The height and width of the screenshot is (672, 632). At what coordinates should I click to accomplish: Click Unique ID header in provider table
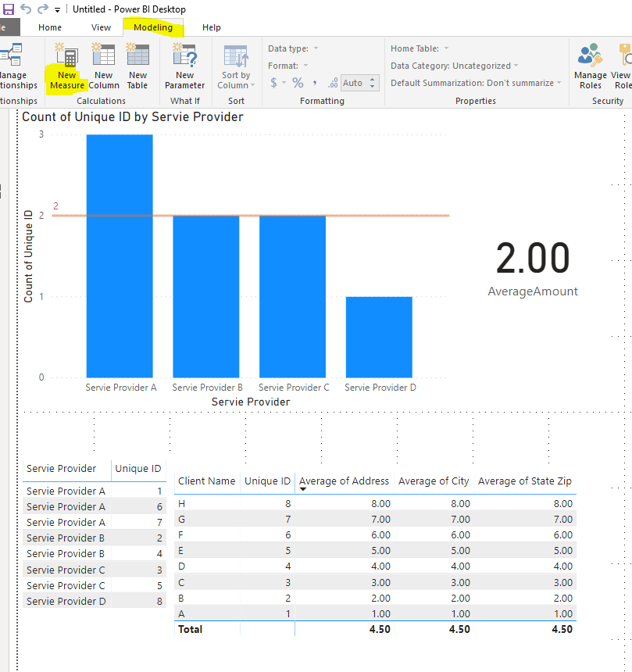click(x=138, y=468)
